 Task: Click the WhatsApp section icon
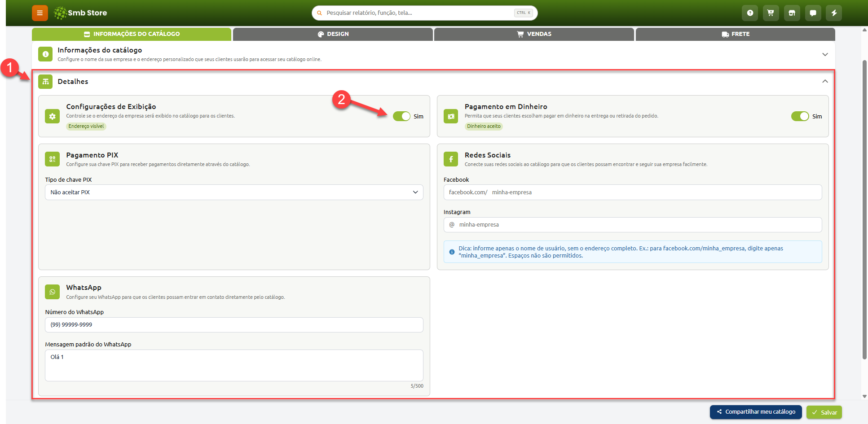pyautogui.click(x=53, y=292)
